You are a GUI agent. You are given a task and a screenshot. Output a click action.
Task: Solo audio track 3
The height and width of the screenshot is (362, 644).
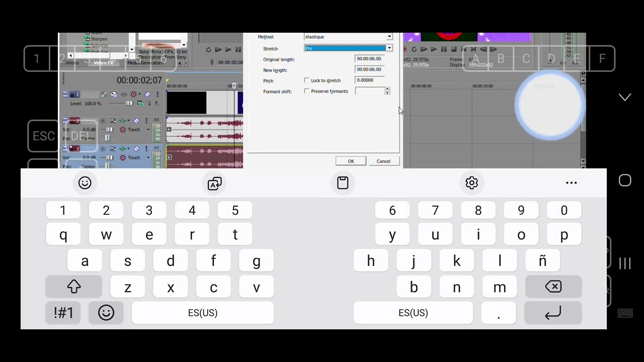coord(146,149)
